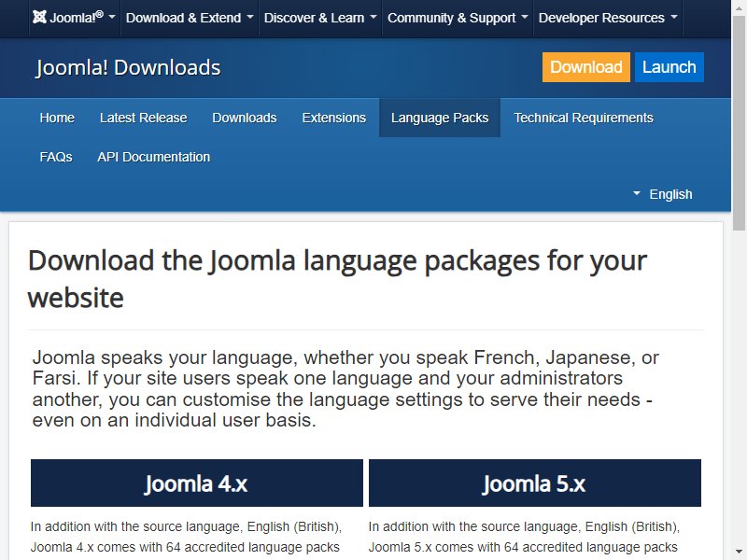This screenshot has height=560, width=747.
Task: Open the Downloads nav item
Action: pyautogui.click(x=245, y=118)
